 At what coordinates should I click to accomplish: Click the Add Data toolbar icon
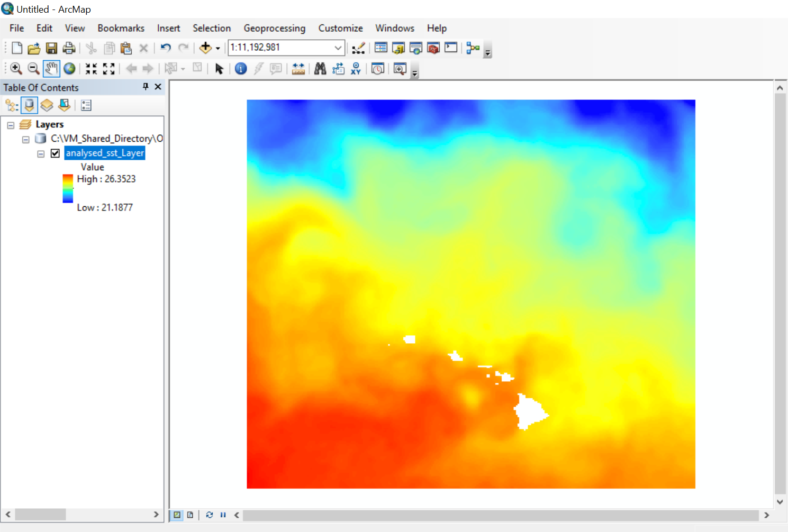pos(205,48)
